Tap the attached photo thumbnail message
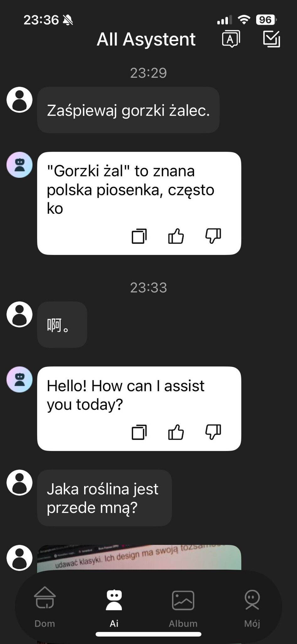 pyautogui.click(x=139, y=558)
